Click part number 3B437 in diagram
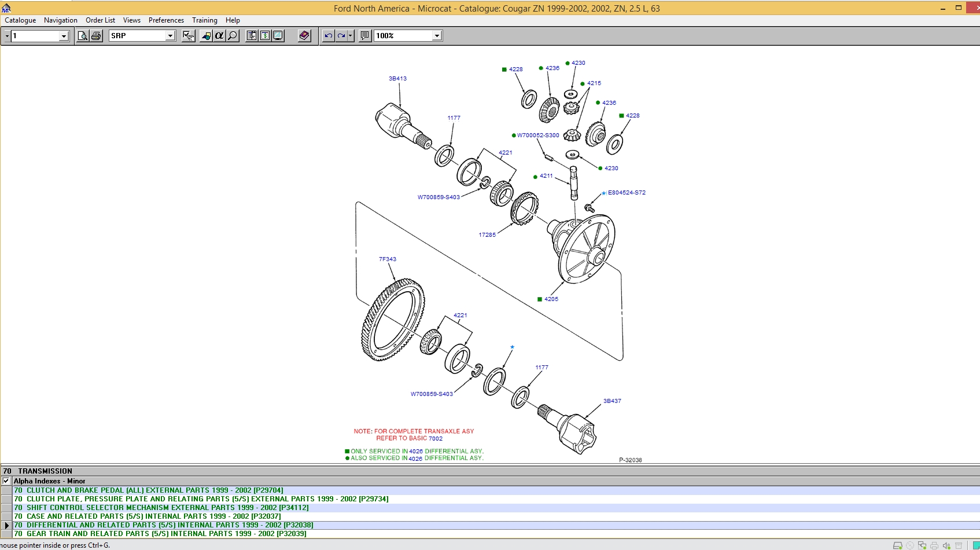The width and height of the screenshot is (980, 550). point(612,401)
